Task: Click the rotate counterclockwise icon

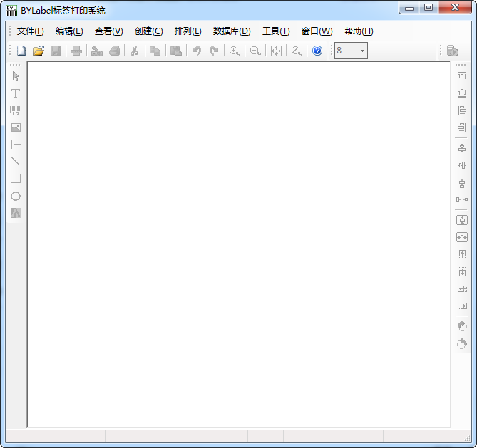Action: point(462,343)
